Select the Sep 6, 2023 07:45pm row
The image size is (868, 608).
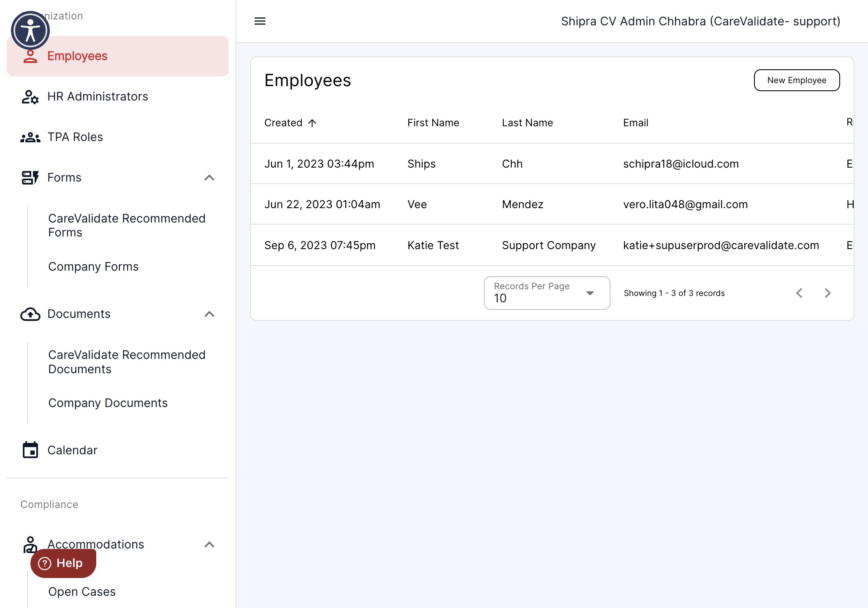(552, 245)
